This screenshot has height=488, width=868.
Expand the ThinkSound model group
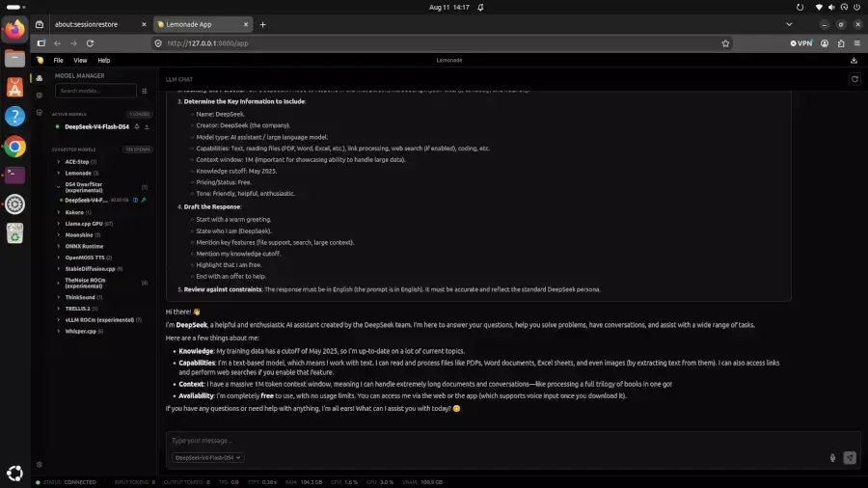[58, 297]
